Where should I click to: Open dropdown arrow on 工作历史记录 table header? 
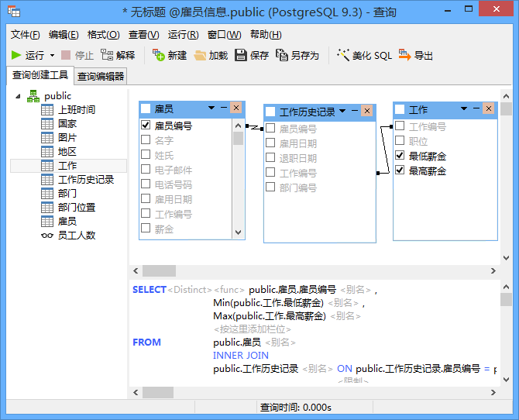[x=342, y=111]
